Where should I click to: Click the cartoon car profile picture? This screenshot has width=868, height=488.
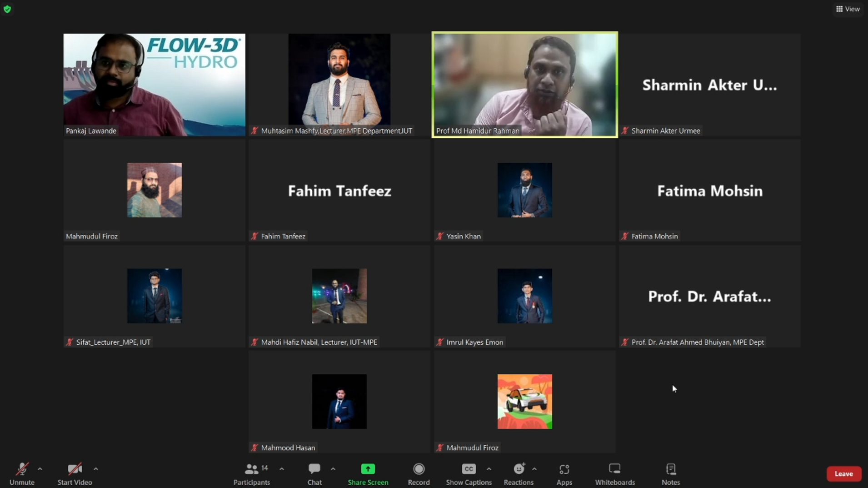pos(524,401)
